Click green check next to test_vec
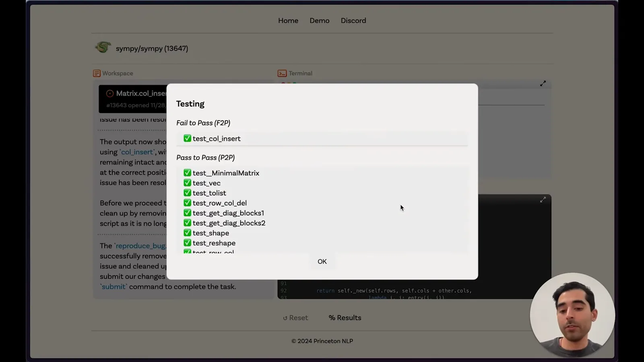 coord(187,183)
